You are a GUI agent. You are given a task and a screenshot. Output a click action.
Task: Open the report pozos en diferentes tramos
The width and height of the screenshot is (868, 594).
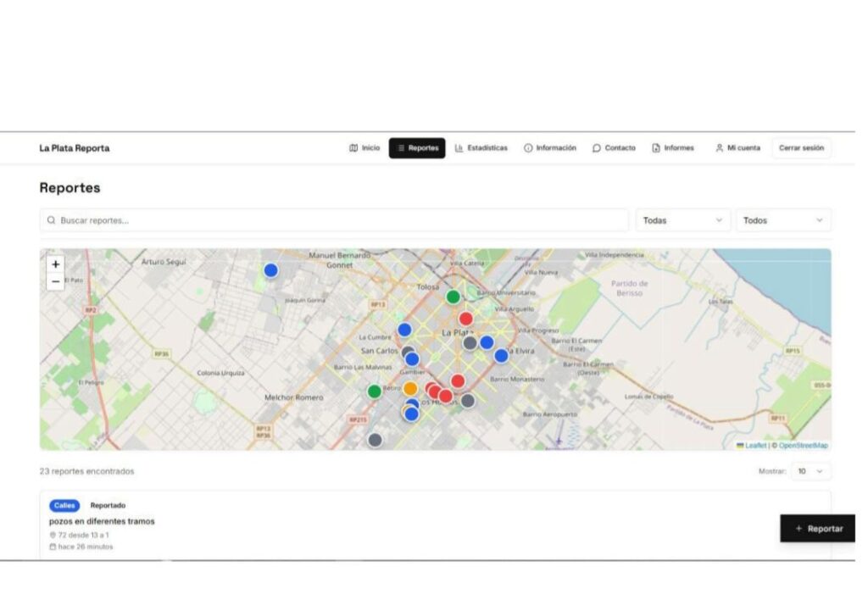click(102, 521)
